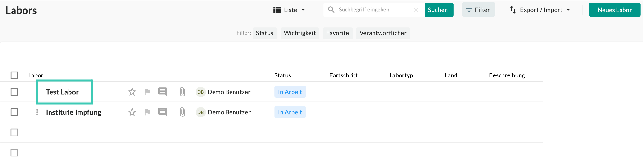This screenshot has height=161, width=644.
Task: Click into the Suchbegriff eingeben search field
Action: point(373,10)
